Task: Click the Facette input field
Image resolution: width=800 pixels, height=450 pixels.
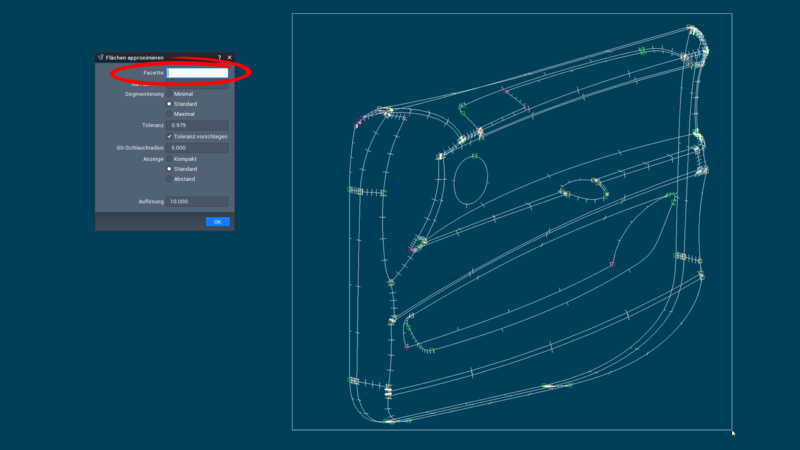Action: (x=197, y=73)
